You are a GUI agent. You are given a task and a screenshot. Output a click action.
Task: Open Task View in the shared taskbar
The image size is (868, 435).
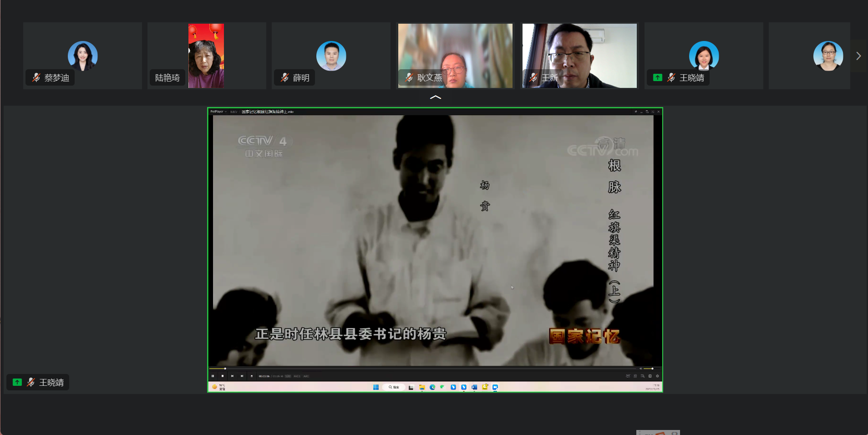coord(411,387)
